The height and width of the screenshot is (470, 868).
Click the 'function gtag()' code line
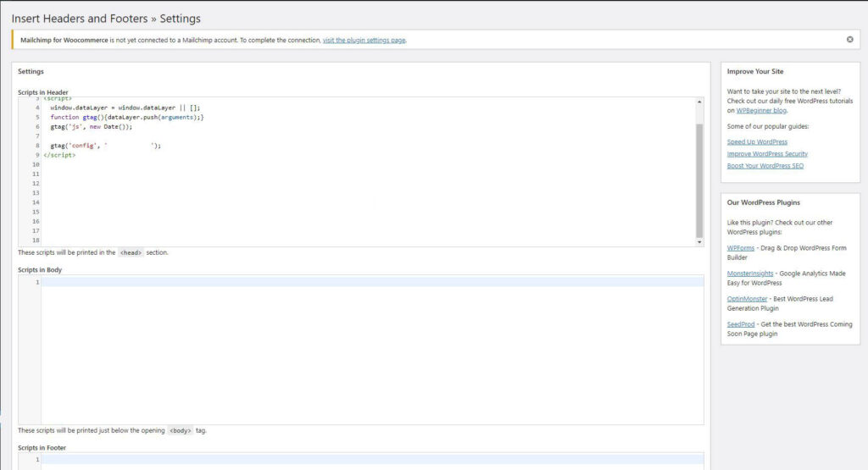tap(127, 117)
